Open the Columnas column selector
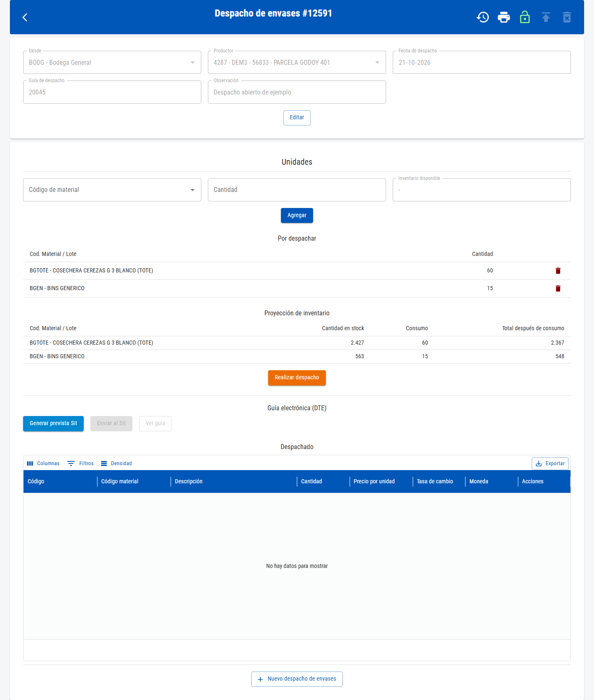The height and width of the screenshot is (700, 594). tap(43, 464)
